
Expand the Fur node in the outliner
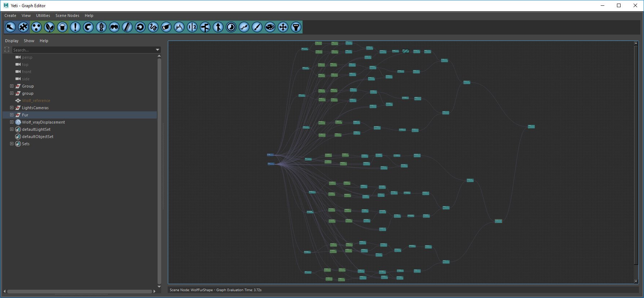tap(12, 115)
